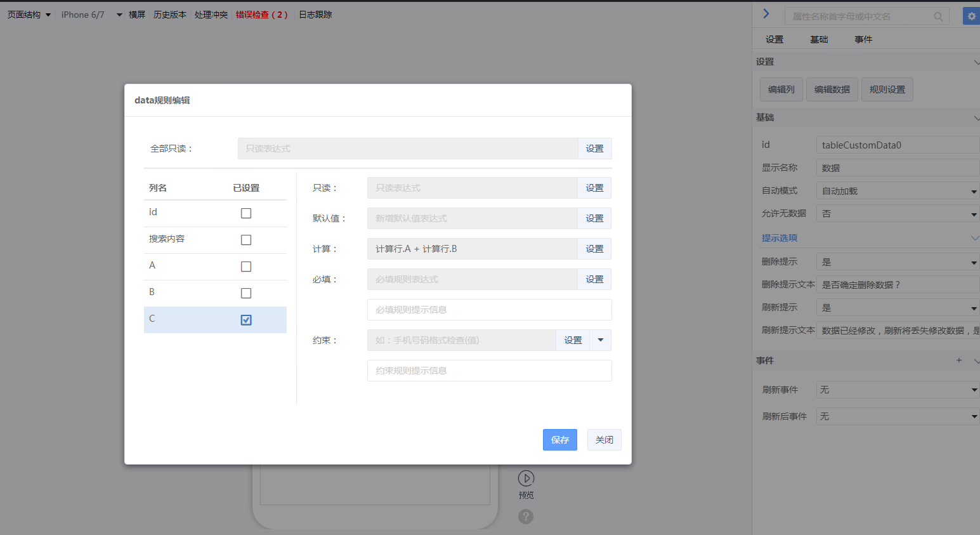
Task: Click the help question mark icon
Action: [526, 517]
